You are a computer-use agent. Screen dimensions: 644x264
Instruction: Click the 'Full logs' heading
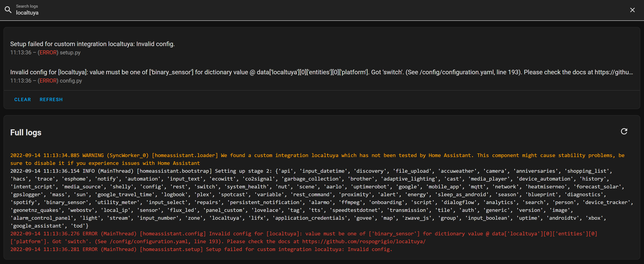click(26, 132)
